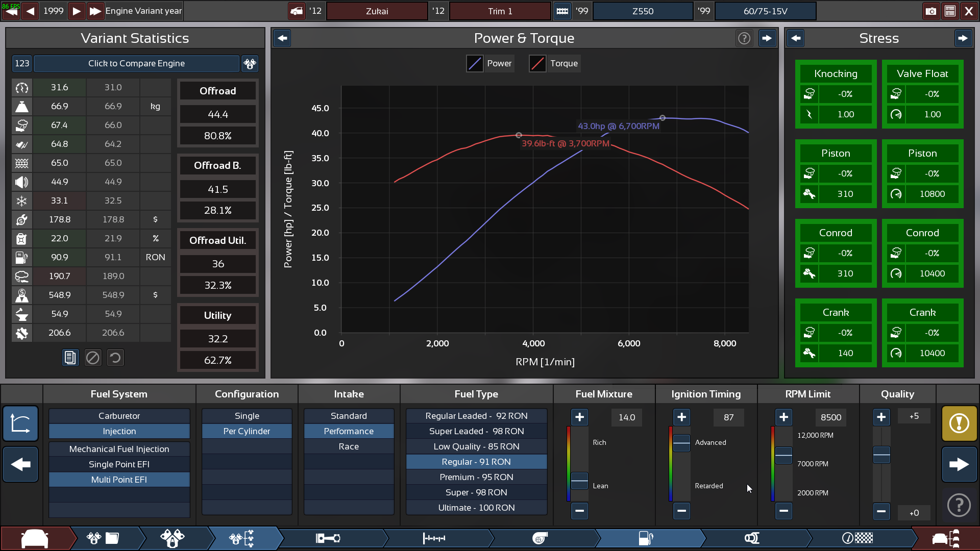The image size is (980, 551).
Task: Show next graph in Power & Torque panel
Action: pos(767,38)
